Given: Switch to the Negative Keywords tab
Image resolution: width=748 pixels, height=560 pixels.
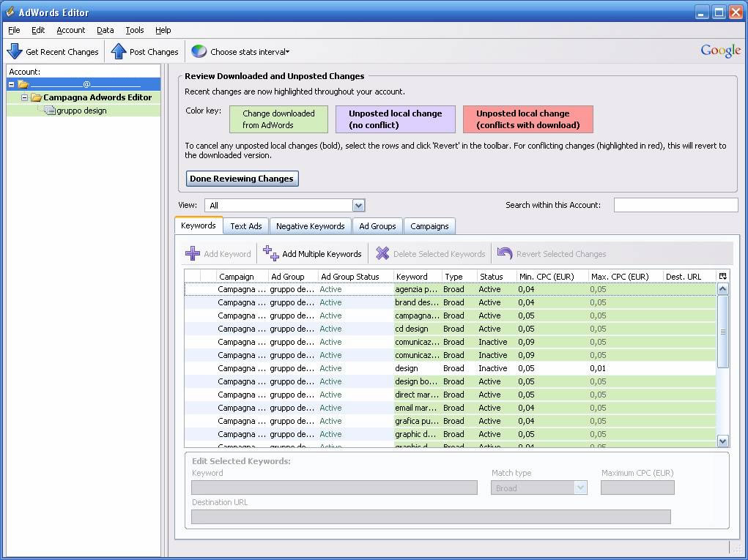Looking at the screenshot, I should (310, 226).
